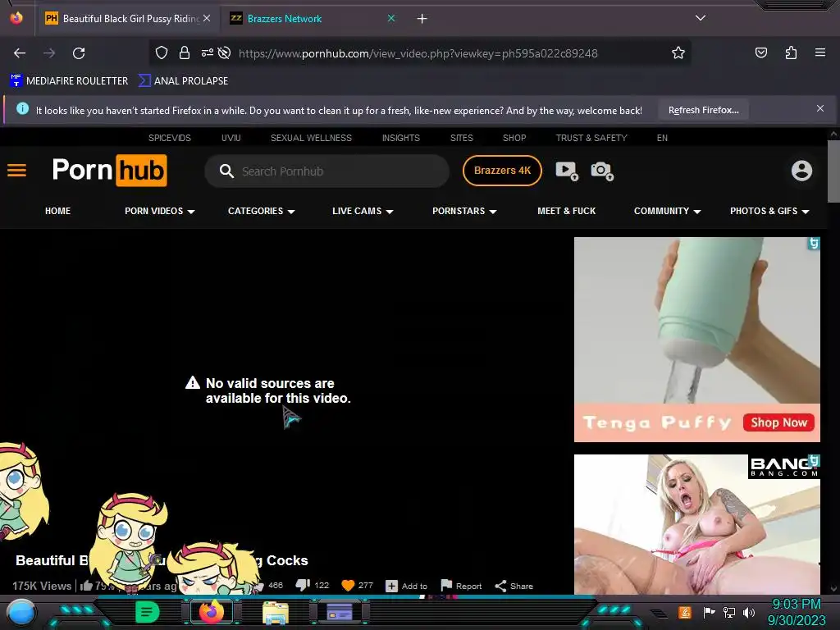Open the INSIGHTS link
Viewport: 840px width, 630px height.
[400, 138]
